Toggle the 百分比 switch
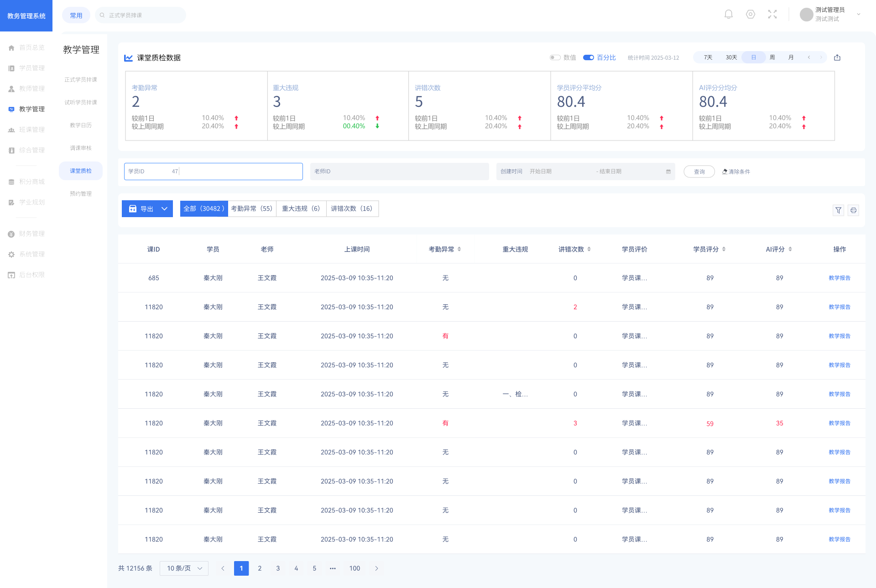 pyautogui.click(x=589, y=57)
